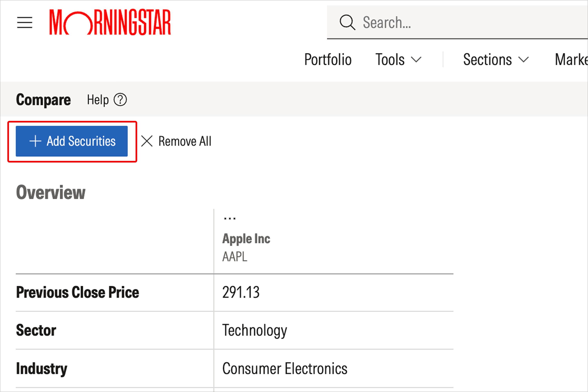Click the Overview section heading
Screen dimensions: 588x392
[51, 192]
